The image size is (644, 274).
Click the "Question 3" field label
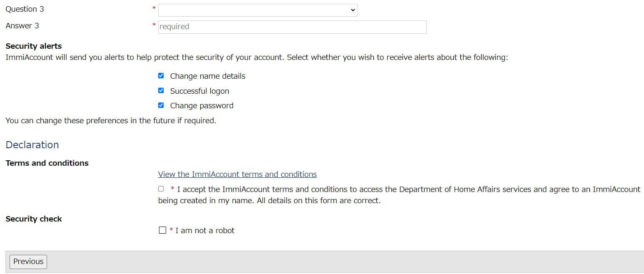25,9
